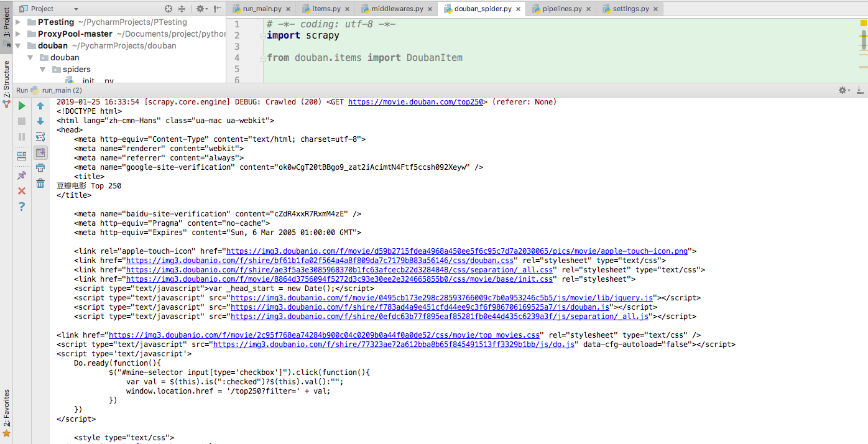This screenshot has height=444, width=868.
Task: Hide the Run tool window
Action: click(x=860, y=90)
